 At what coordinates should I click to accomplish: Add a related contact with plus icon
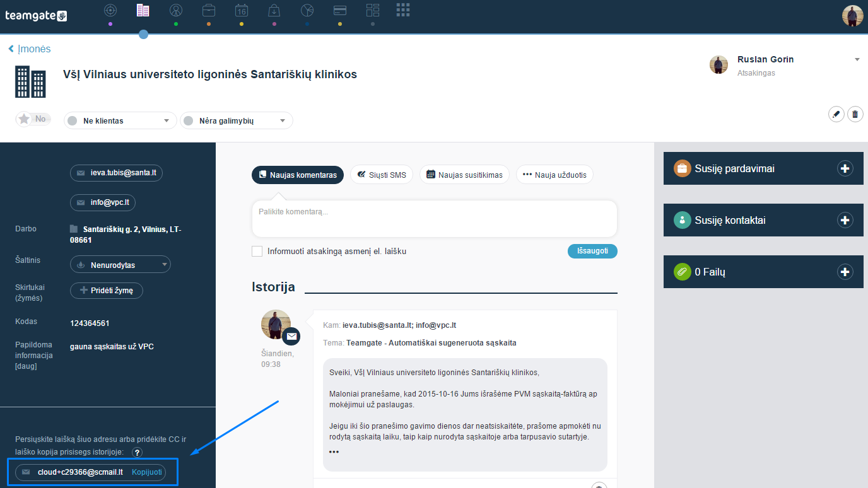coord(845,220)
